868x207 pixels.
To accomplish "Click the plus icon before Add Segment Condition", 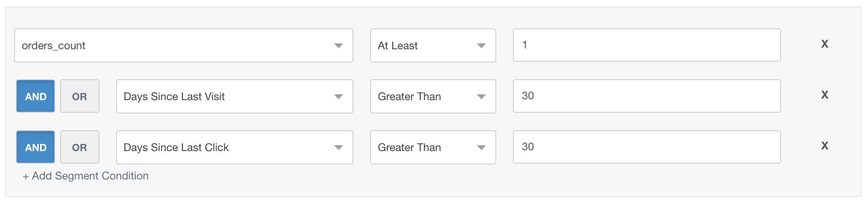I will tap(26, 177).
